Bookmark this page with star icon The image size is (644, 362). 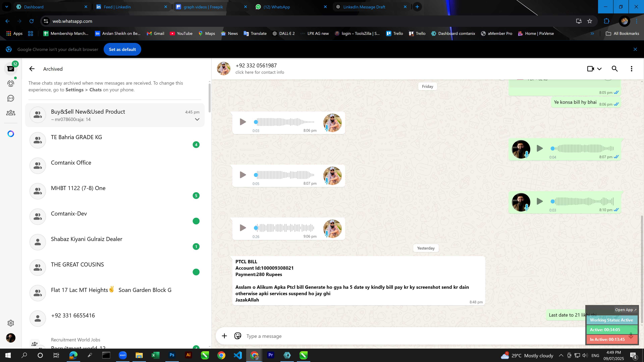(589, 21)
